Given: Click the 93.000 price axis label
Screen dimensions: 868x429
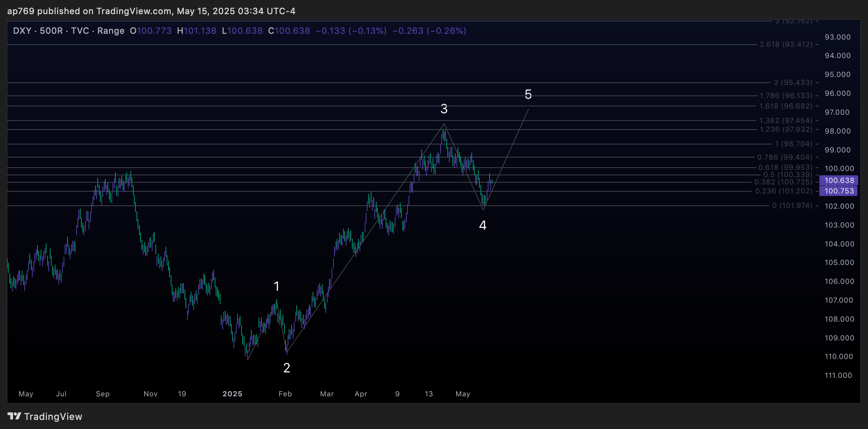Looking at the screenshot, I should [x=837, y=37].
